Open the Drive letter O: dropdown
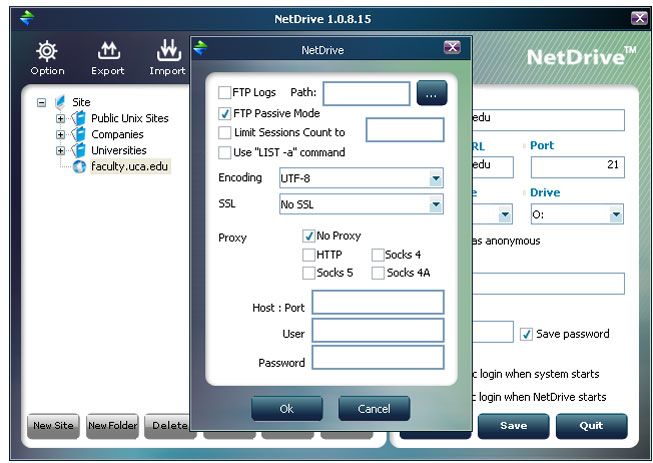 point(616,215)
